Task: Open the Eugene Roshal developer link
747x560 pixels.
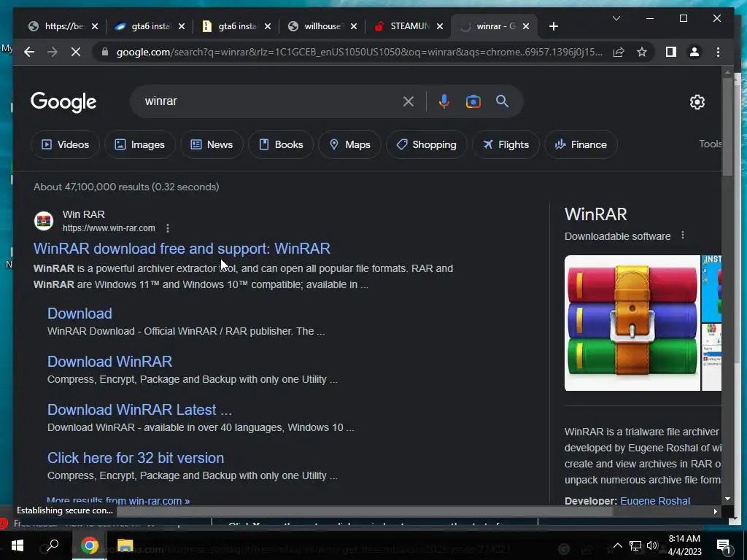Action: 655,500
